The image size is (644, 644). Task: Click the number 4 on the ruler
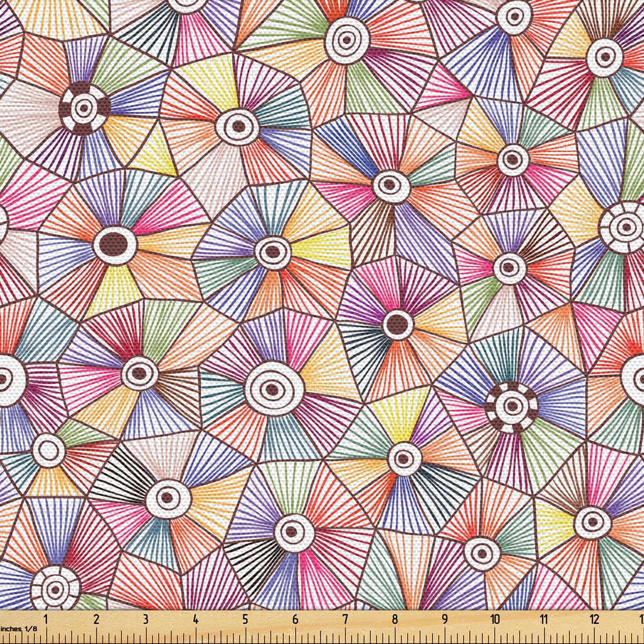(196, 619)
